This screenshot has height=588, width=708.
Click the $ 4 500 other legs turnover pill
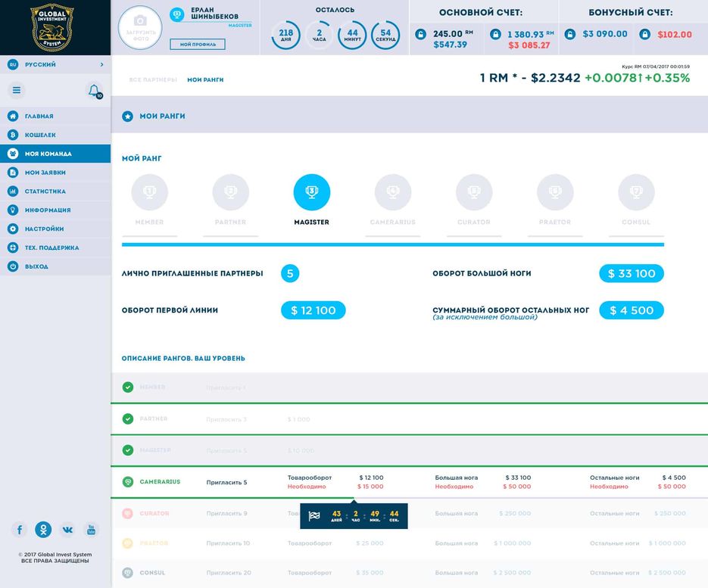632,310
